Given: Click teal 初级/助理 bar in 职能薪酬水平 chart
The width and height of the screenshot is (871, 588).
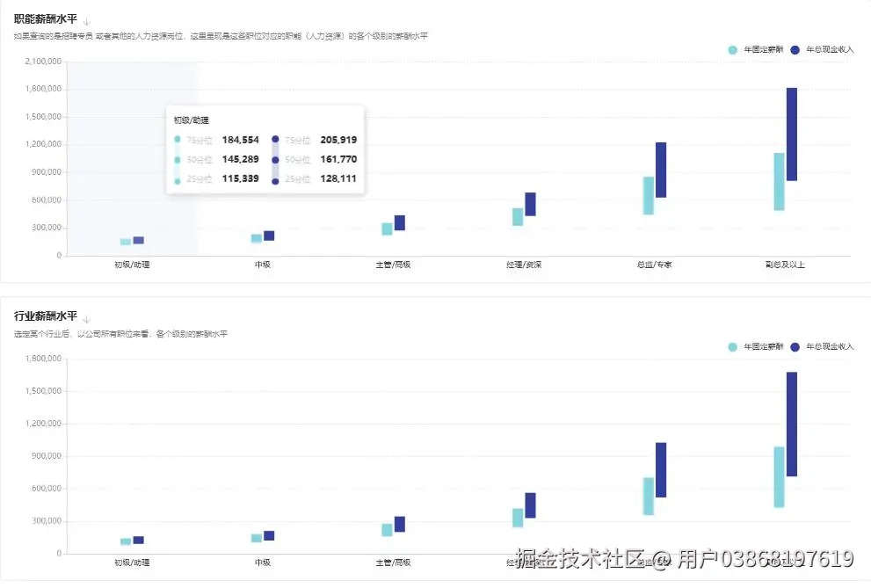Looking at the screenshot, I should click(x=126, y=242).
